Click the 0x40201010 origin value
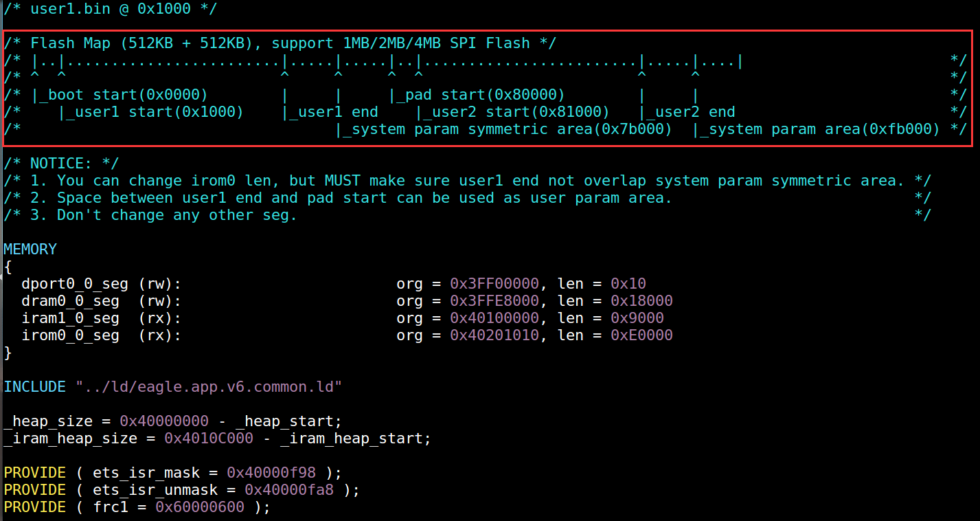The width and height of the screenshot is (980, 521). (494, 335)
